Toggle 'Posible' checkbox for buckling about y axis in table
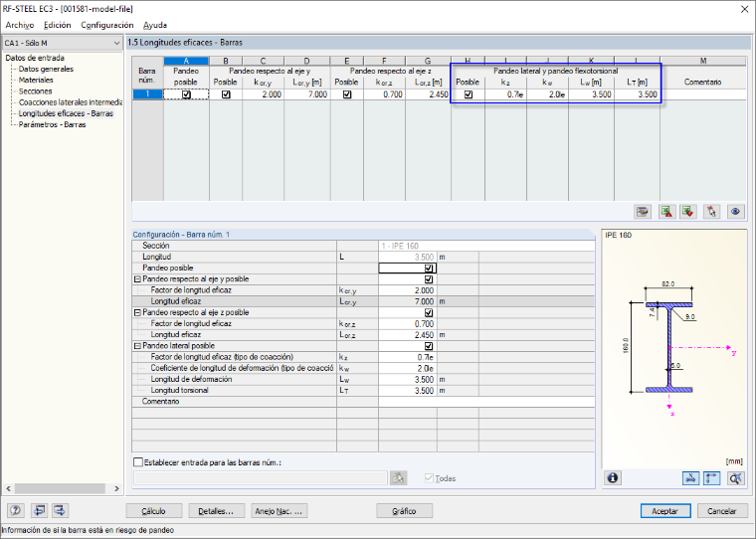This screenshot has width=756, height=539. 226,94
